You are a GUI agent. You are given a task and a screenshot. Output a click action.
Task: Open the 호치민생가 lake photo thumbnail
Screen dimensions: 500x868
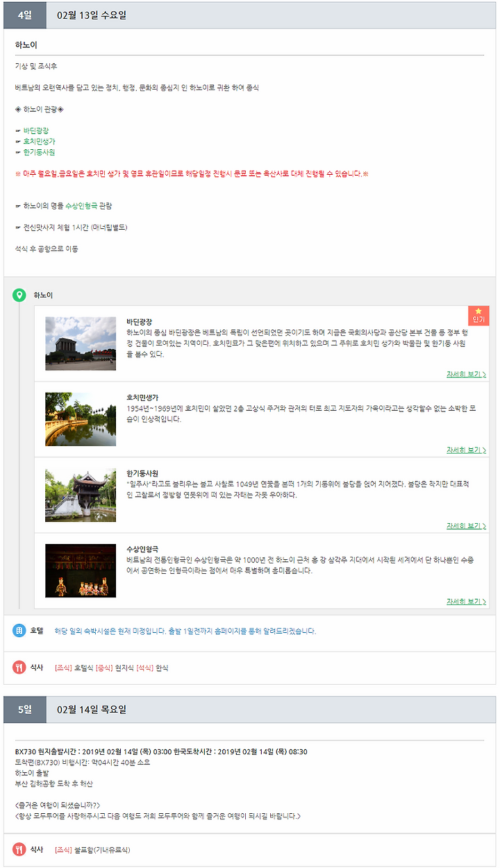click(x=81, y=419)
